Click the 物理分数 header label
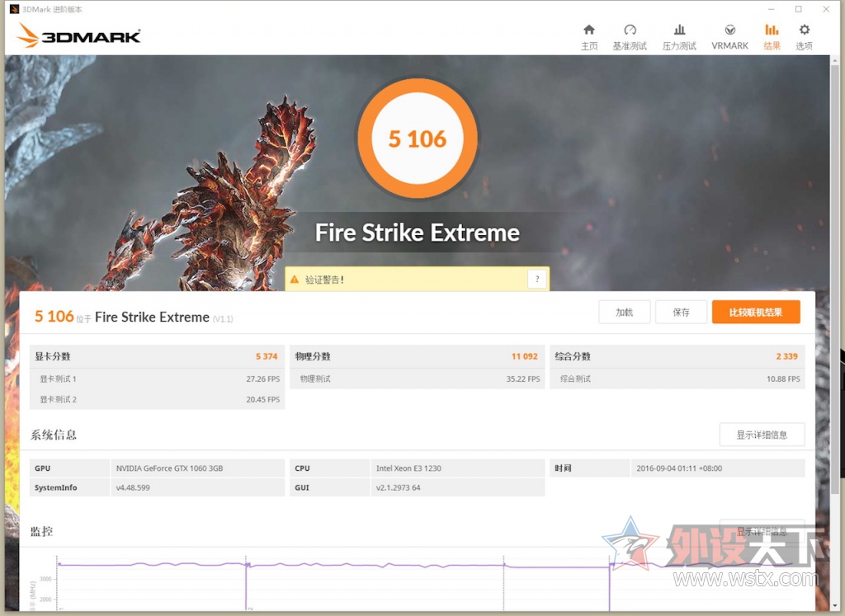 (x=313, y=356)
